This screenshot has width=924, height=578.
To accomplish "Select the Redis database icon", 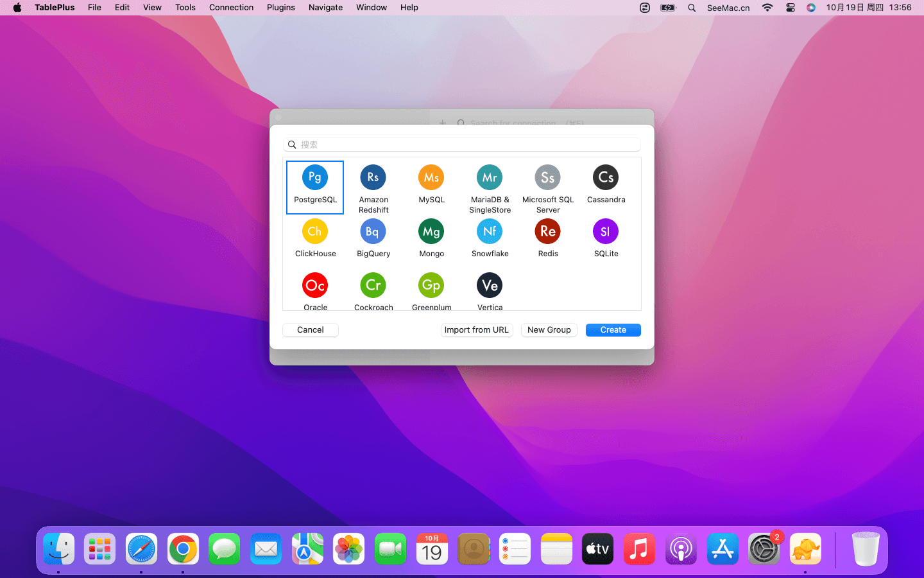I will (x=548, y=231).
